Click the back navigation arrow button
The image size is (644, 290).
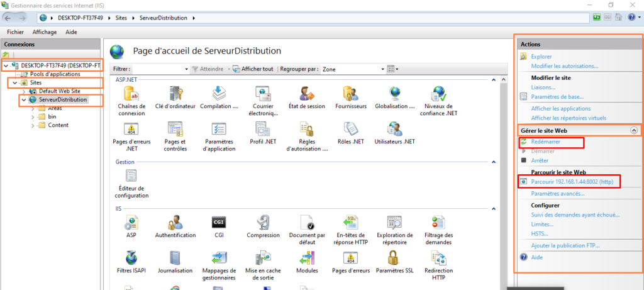[8, 18]
